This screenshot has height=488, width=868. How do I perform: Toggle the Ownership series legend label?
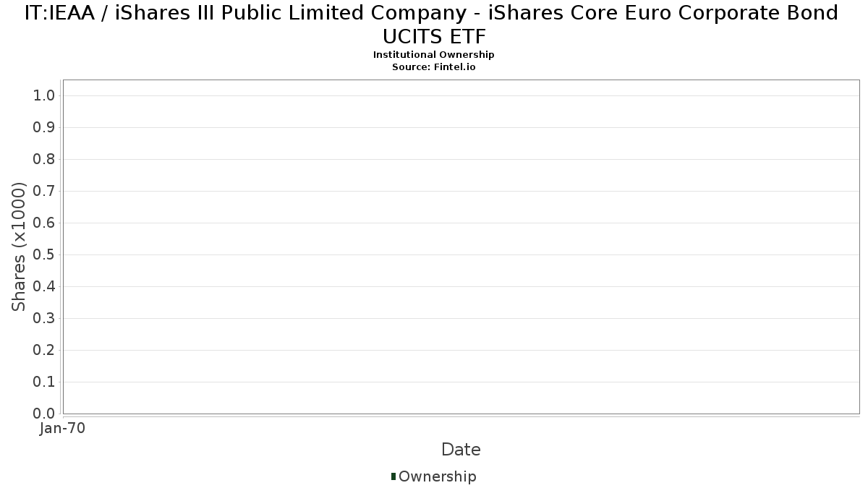[437, 476]
